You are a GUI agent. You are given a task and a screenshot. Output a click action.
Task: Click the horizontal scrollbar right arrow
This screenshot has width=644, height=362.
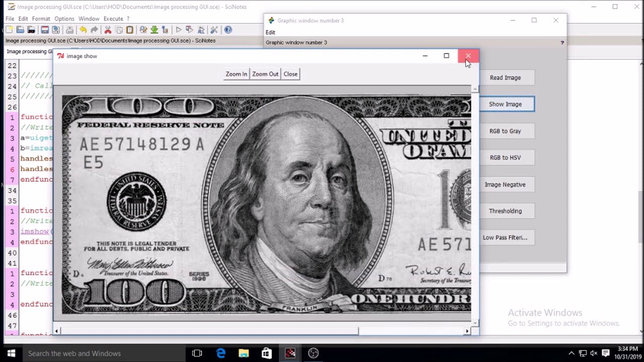tap(467, 331)
